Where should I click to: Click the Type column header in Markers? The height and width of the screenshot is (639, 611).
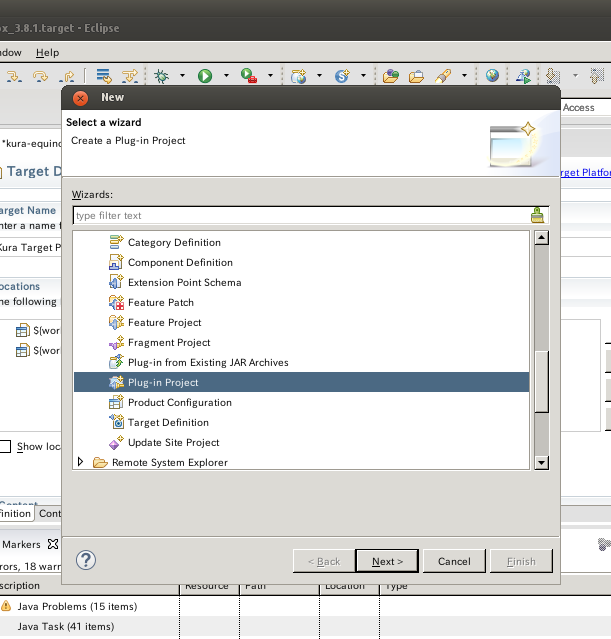click(x=396, y=587)
